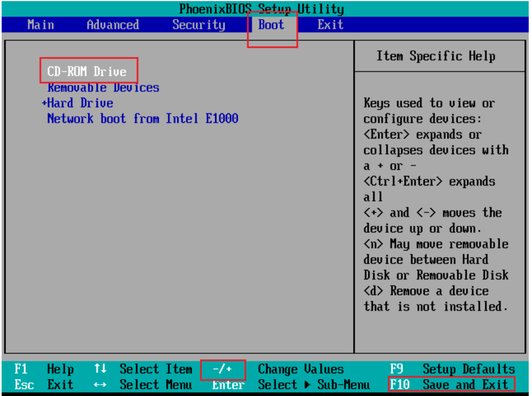532x396 pixels.
Task: Click help text '<n> May move removable'
Action: (436, 244)
